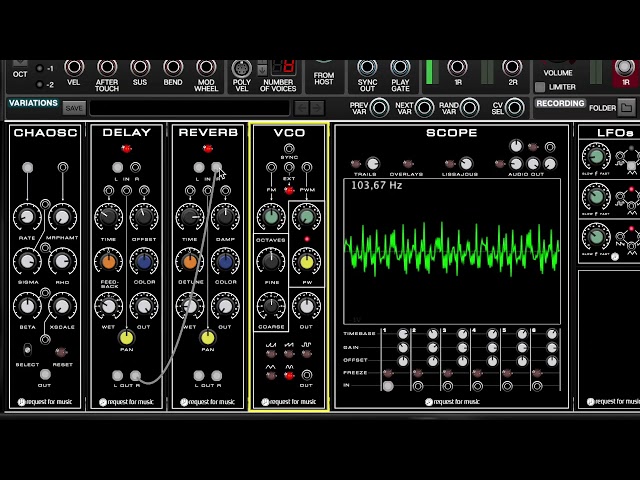Click the 103,67 Hz frequency readout
This screenshot has height=480, width=640.
[377, 185]
